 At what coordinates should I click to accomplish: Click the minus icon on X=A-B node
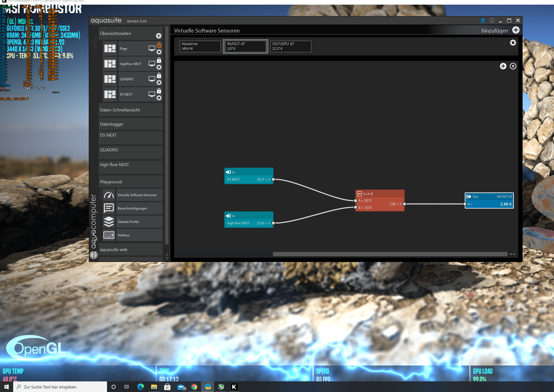359,194
